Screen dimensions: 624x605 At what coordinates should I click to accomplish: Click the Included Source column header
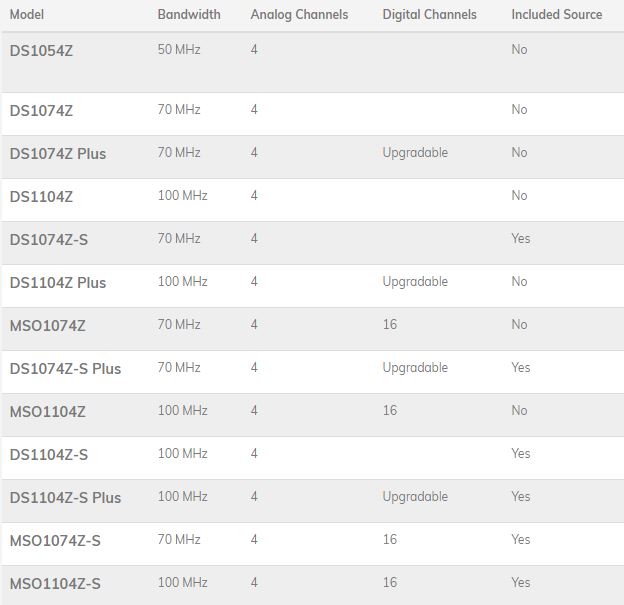pos(557,15)
